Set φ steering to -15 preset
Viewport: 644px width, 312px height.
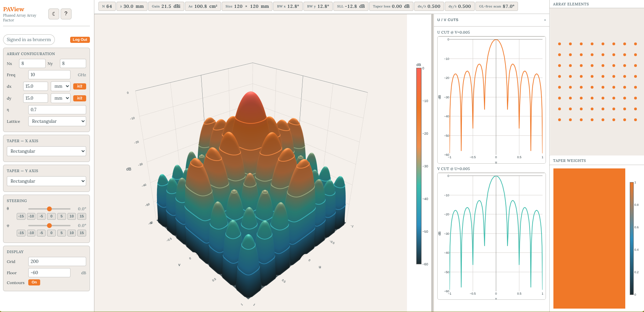[21, 233]
